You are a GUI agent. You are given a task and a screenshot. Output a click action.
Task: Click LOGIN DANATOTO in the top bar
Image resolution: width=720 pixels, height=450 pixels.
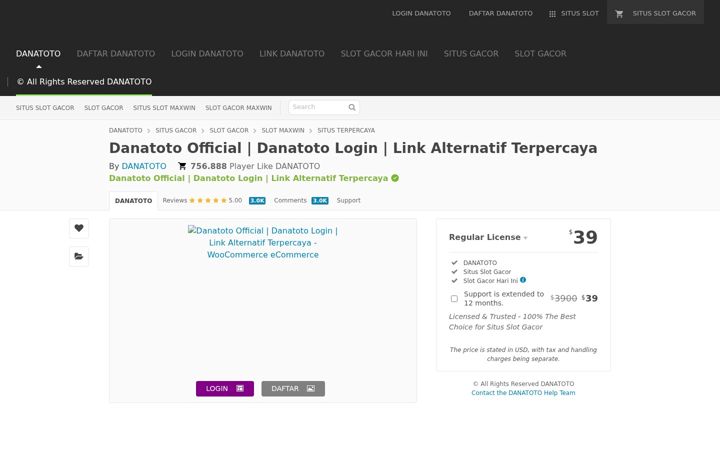[x=421, y=14]
